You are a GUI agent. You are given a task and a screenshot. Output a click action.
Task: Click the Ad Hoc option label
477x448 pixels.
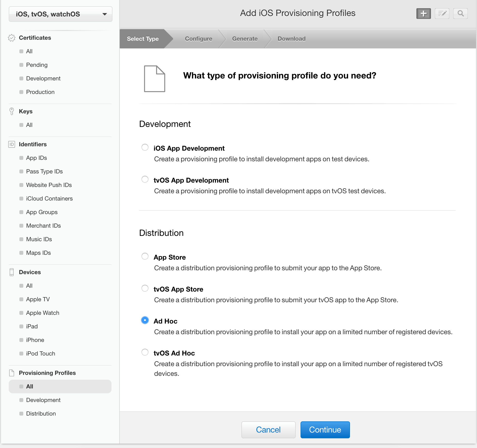(x=166, y=321)
